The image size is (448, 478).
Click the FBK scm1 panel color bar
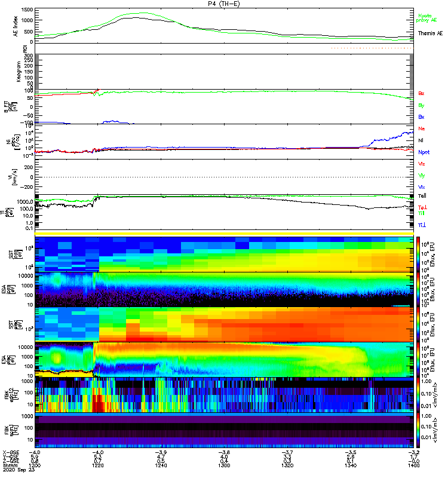[418, 430]
